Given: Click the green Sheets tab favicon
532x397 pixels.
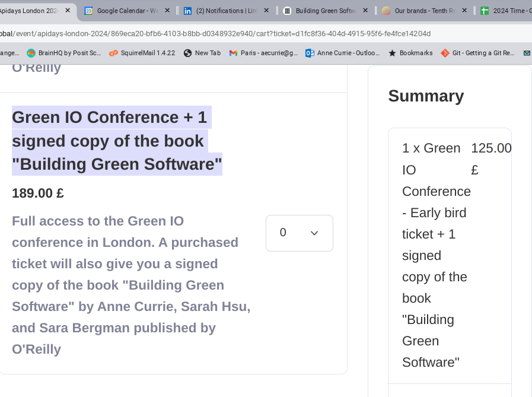Looking at the screenshot, I should click(x=485, y=11).
